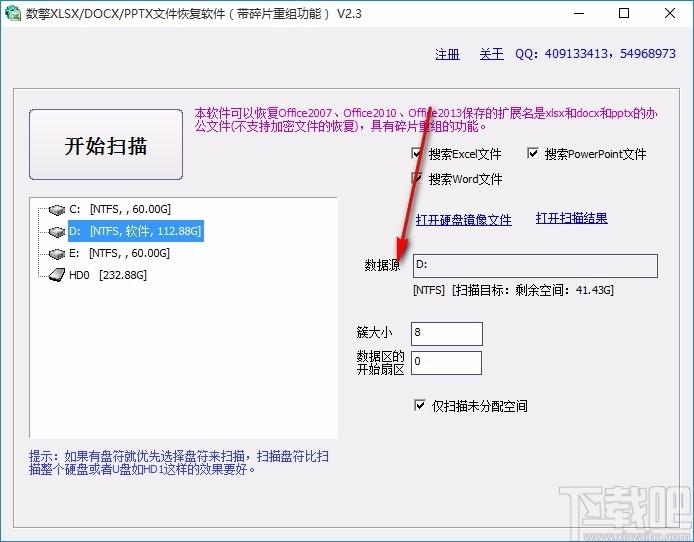Click the app icon in title bar
Image resolution: width=694 pixels, height=542 pixels.
[13, 13]
